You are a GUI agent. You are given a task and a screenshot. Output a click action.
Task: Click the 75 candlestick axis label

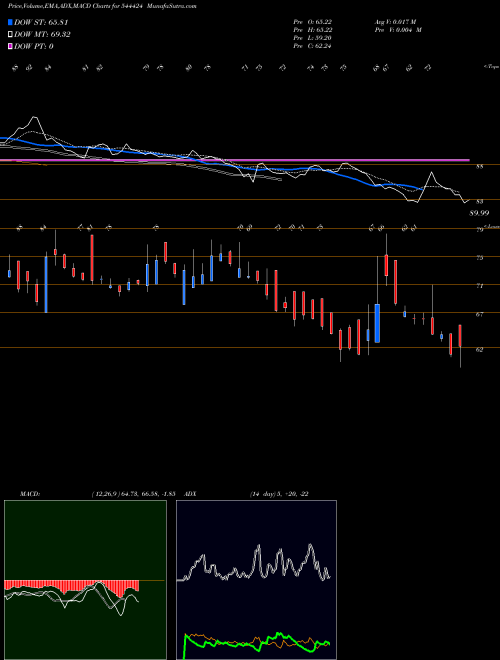[480, 258]
